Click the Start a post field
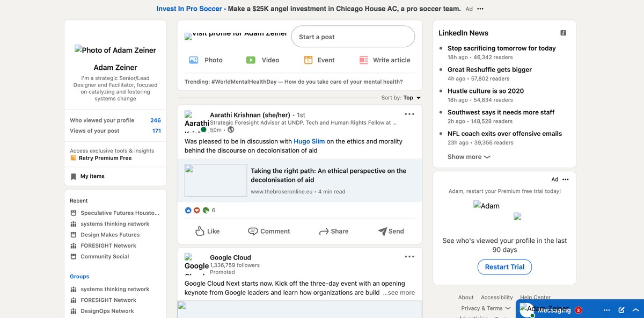This screenshot has width=644, height=318. pyautogui.click(x=353, y=37)
